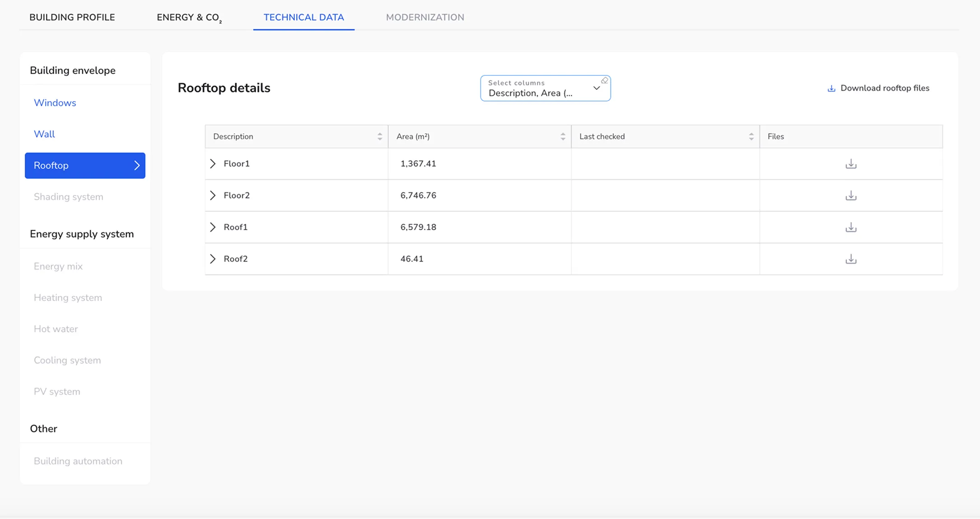Open the Windows section in sidebar
Image resolution: width=980 pixels, height=519 pixels.
tap(55, 103)
